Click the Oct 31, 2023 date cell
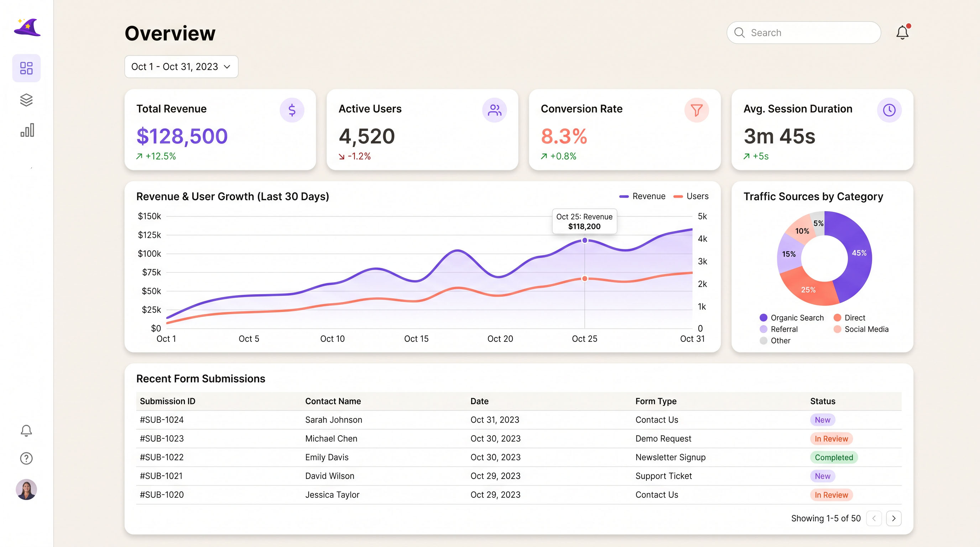Image resolution: width=980 pixels, height=547 pixels. (495, 420)
